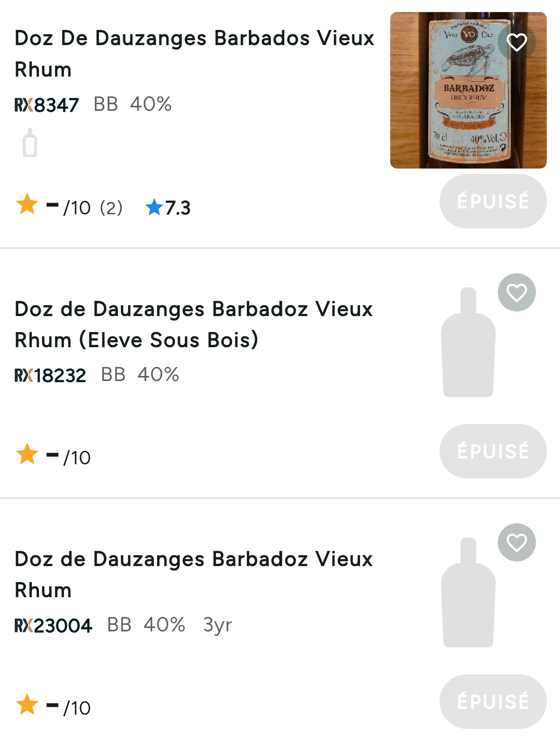
Task: Tap the ÉPUISÉ button for Eleve Sous Bois
Action: point(493,451)
